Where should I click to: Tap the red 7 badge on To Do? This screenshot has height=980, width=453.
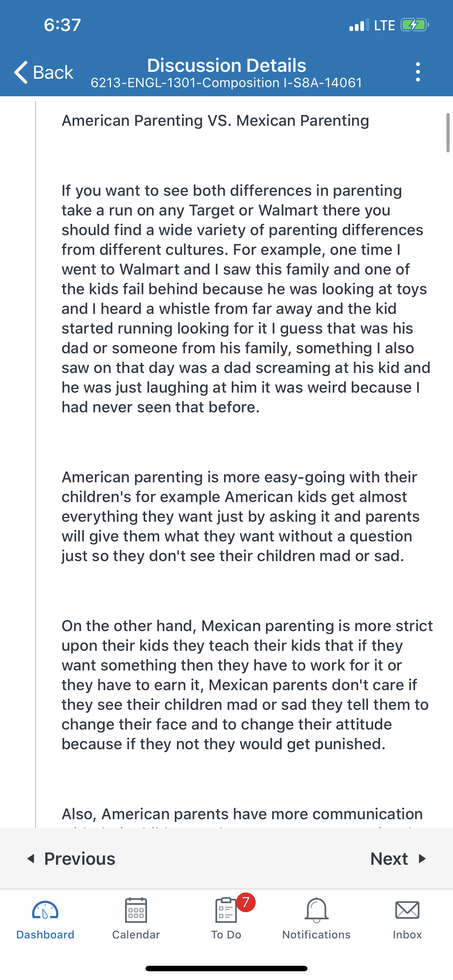click(245, 902)
